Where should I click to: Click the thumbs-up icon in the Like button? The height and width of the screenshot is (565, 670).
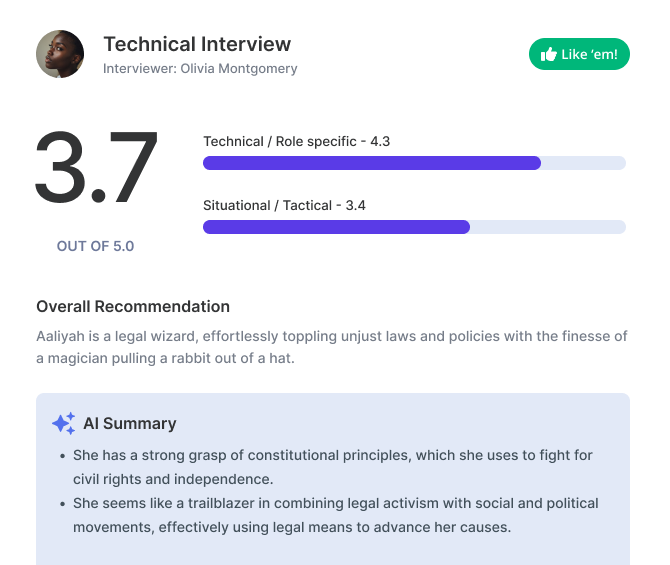pos(548,54)
